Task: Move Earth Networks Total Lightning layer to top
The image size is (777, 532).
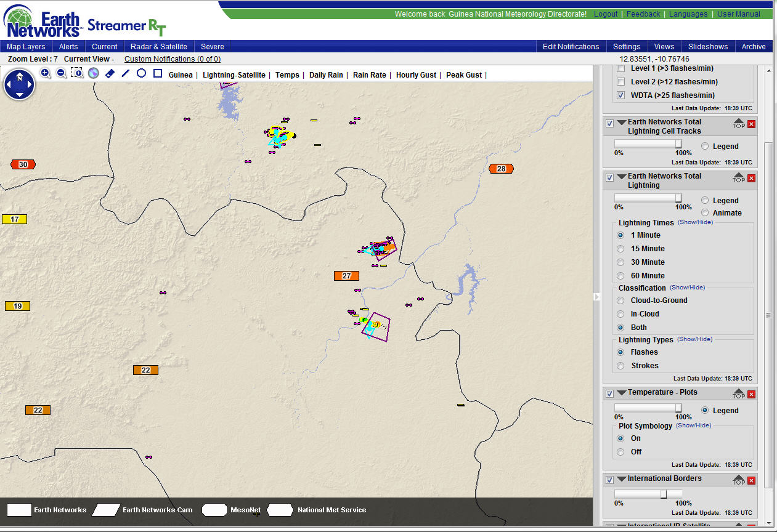Action: 739,177
